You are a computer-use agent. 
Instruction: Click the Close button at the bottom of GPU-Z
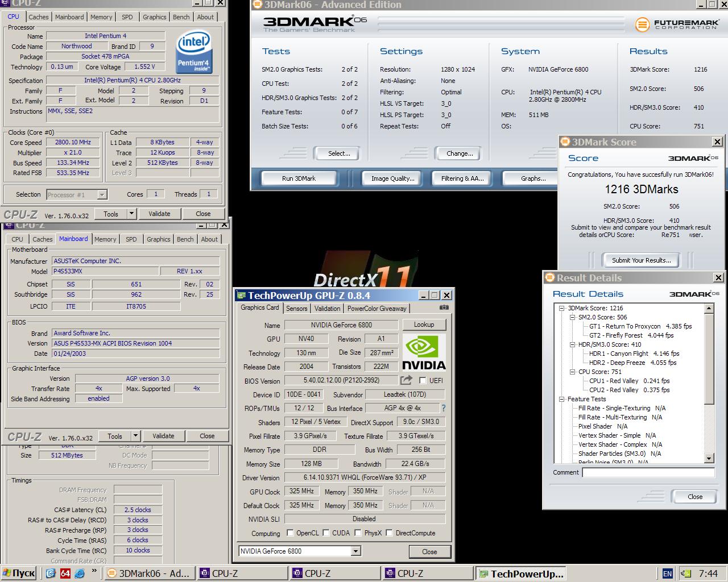point(429,551)
